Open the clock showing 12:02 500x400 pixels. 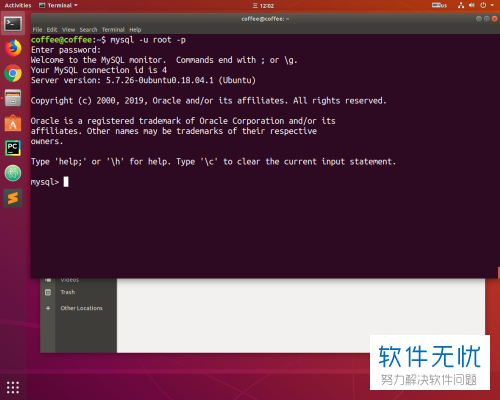pos(263,6)
